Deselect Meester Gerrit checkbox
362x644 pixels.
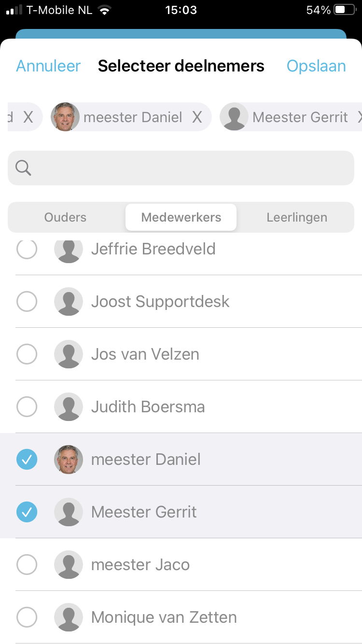[x=27, y=512]
